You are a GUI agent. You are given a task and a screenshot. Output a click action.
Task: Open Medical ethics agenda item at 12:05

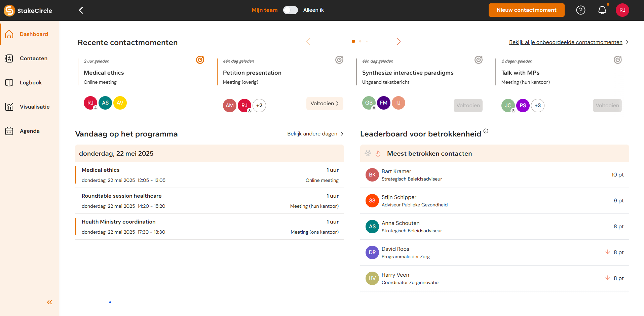click(x=210, y=175)
